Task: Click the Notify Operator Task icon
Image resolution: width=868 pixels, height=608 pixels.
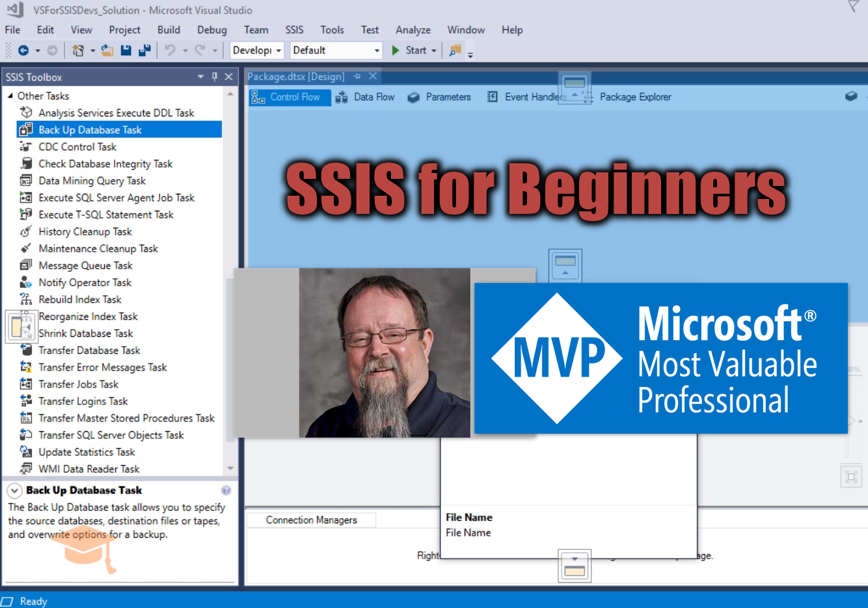Action: tap(26, 282)
